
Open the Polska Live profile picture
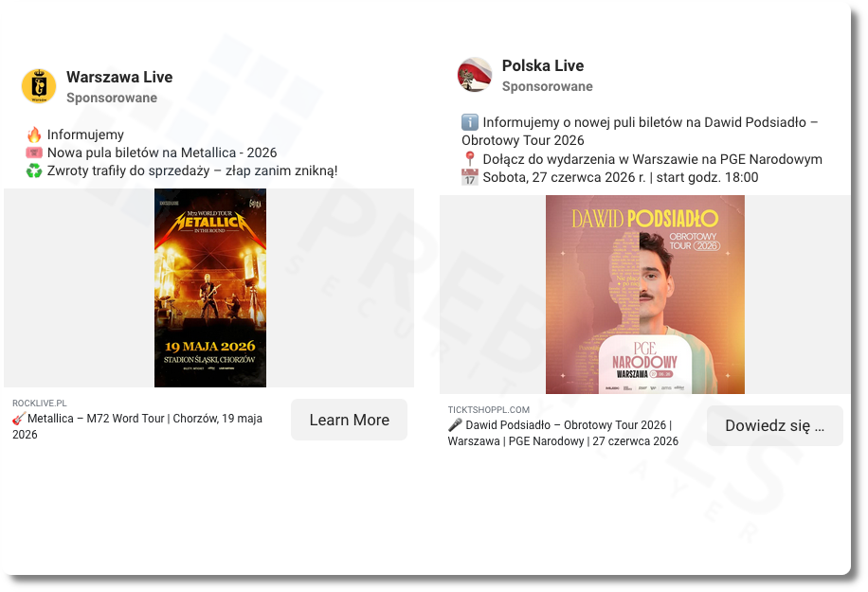point(475,75)
